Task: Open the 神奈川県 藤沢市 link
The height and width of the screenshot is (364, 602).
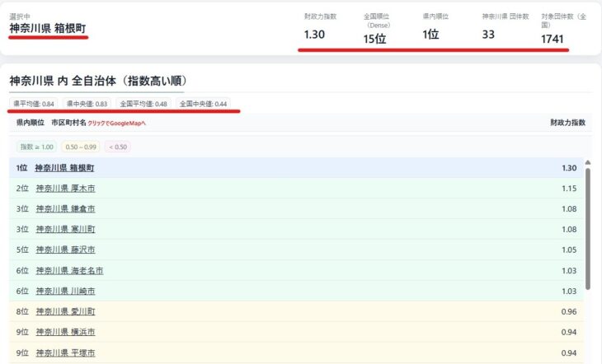Action: (x=65, y=250)
